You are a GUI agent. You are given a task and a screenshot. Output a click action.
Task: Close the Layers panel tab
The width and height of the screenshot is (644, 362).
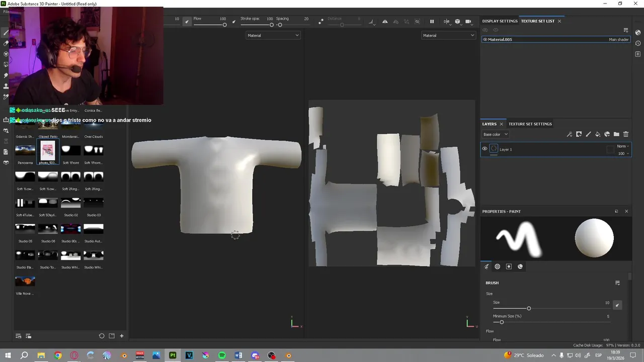501,124
